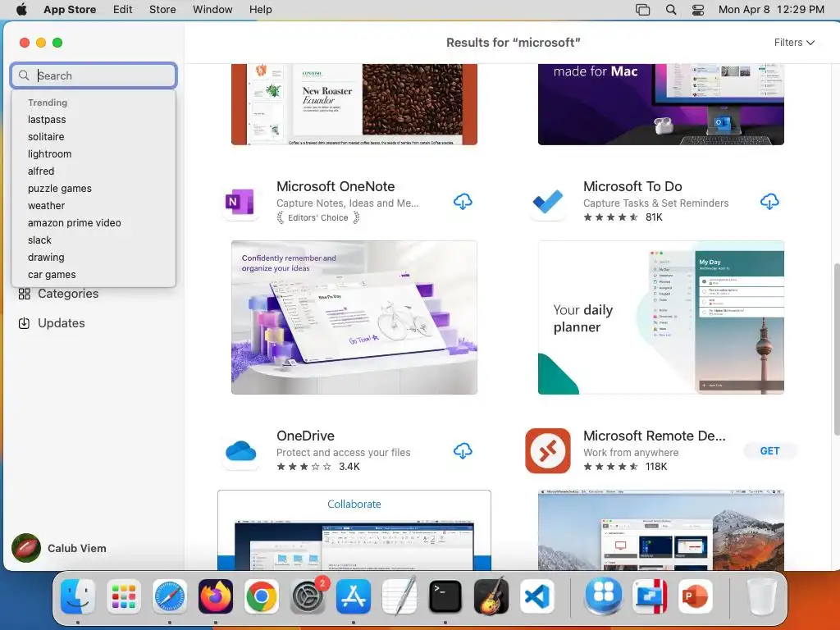Screen dimensions: 840x630
Task: Open the Edit menu
Action: pos(123,10)
